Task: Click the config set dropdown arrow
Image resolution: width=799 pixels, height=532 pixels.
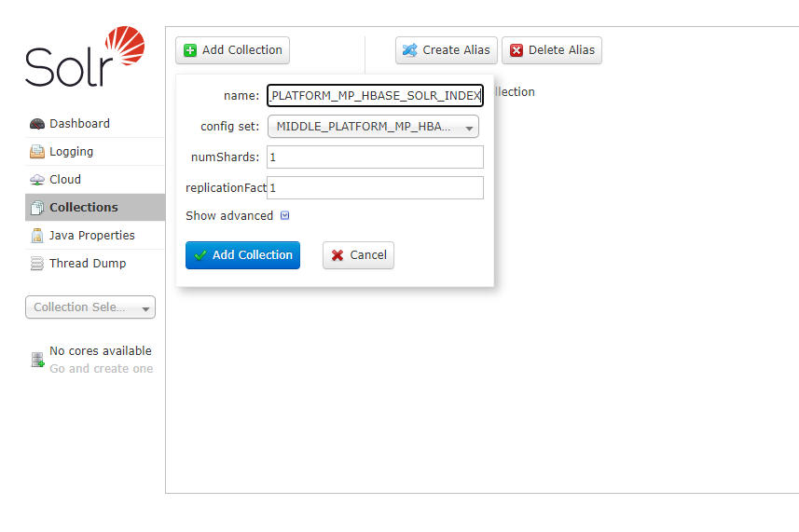Action: coord(469,129)
